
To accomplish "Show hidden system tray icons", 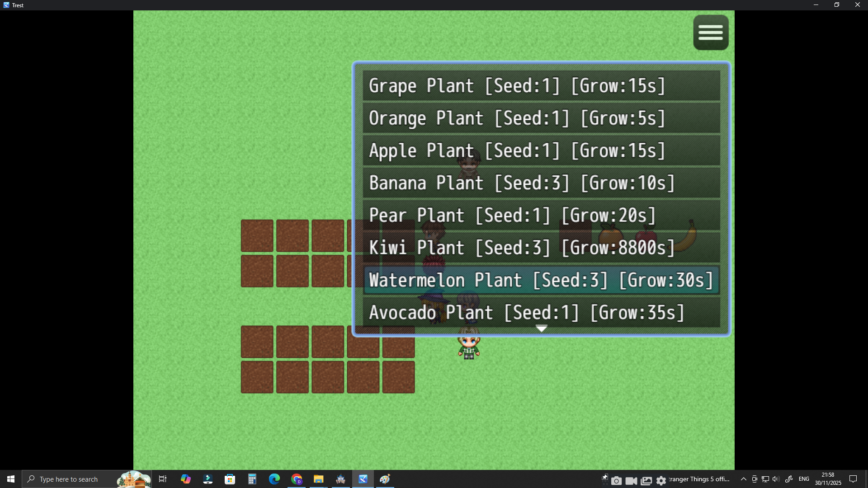I will coord(743,479).
